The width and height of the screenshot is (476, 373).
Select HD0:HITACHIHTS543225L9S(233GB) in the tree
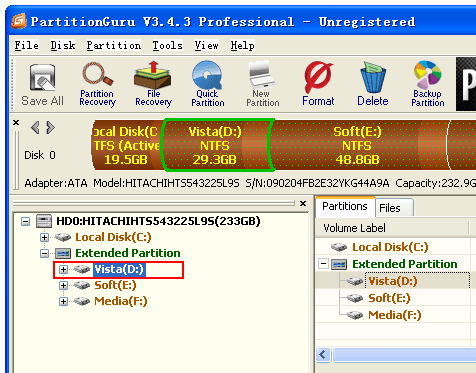pos(158,221)
